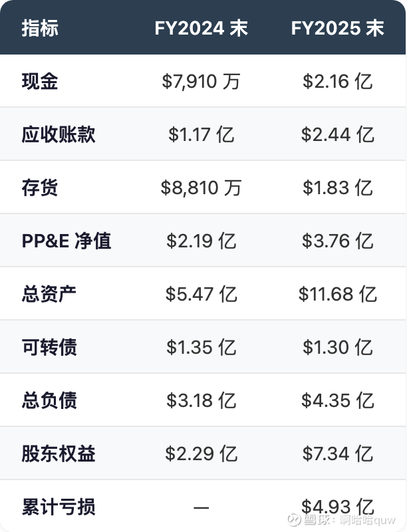Select the 指标 column header
The height and width of the screenshot is (532, 407).
point(40,29)
